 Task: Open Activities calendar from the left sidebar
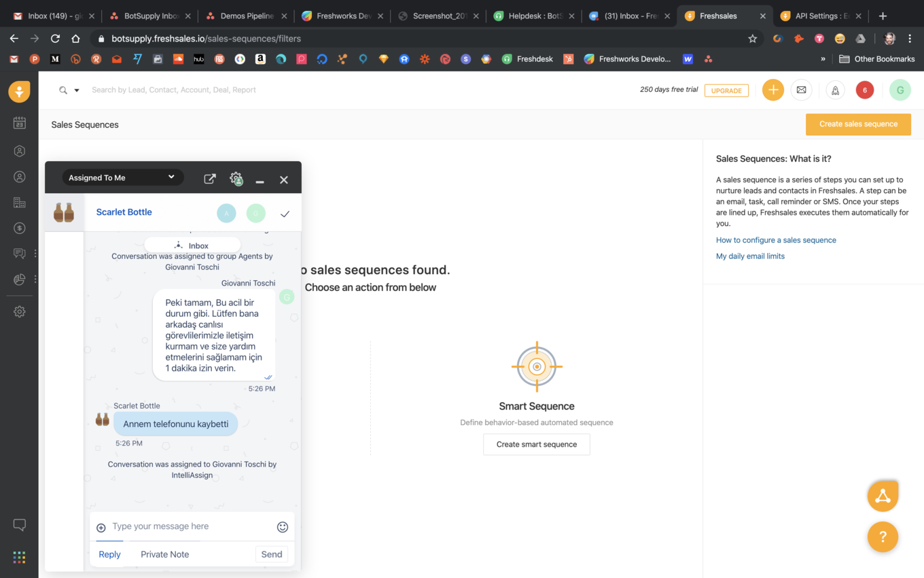click(x=19, y=122)
